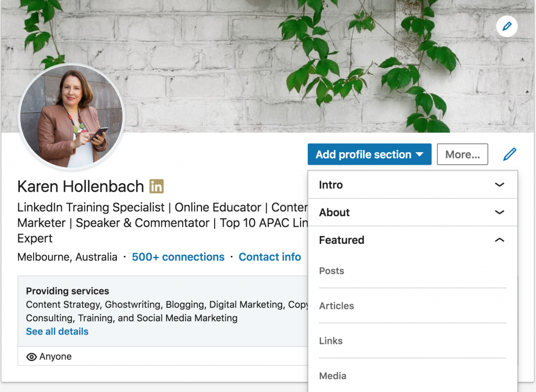Click the LinkedIn badge next to Karen Hollenbach

[x=157, y=186]
